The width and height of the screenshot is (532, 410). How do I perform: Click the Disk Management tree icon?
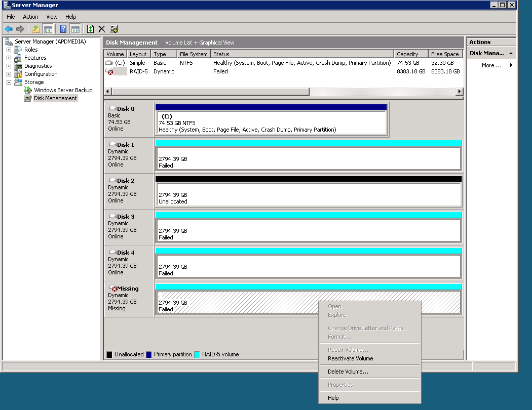28,99
